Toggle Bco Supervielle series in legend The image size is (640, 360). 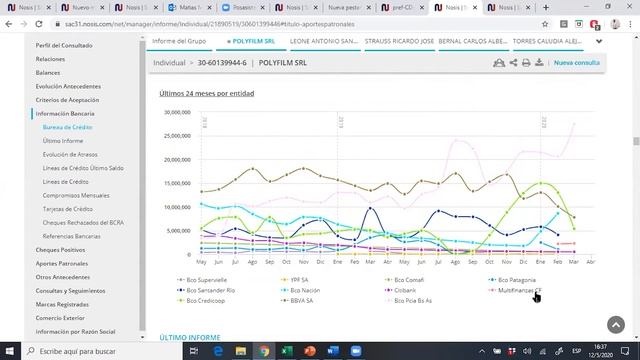click(x=202, y=280)
